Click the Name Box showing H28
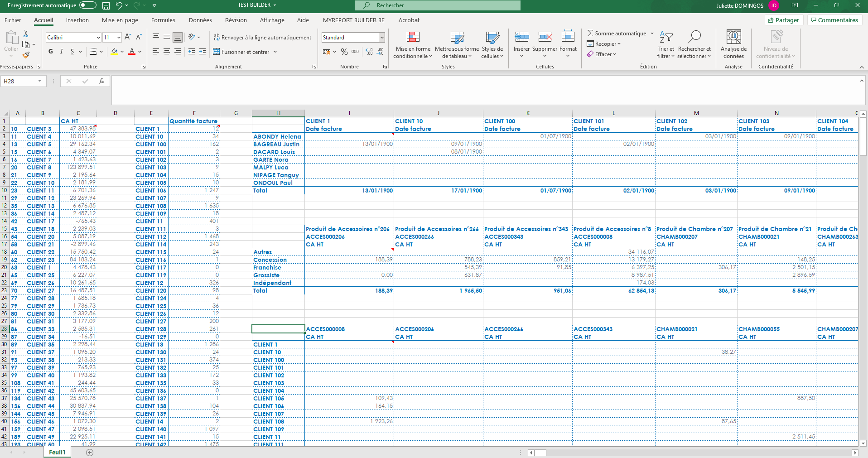Screen dimensions: 868x458 click(x=23, y=81)
